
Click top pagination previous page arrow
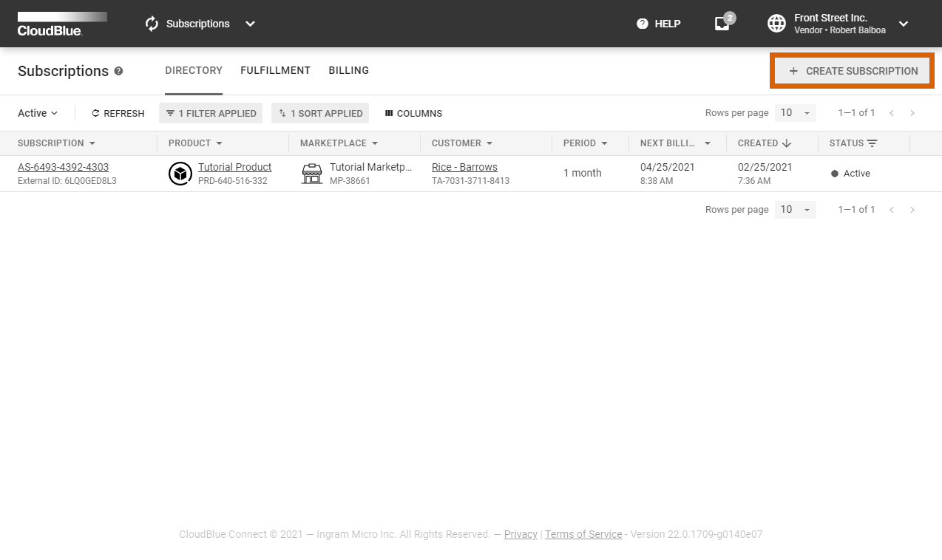[x=892, y=113]
